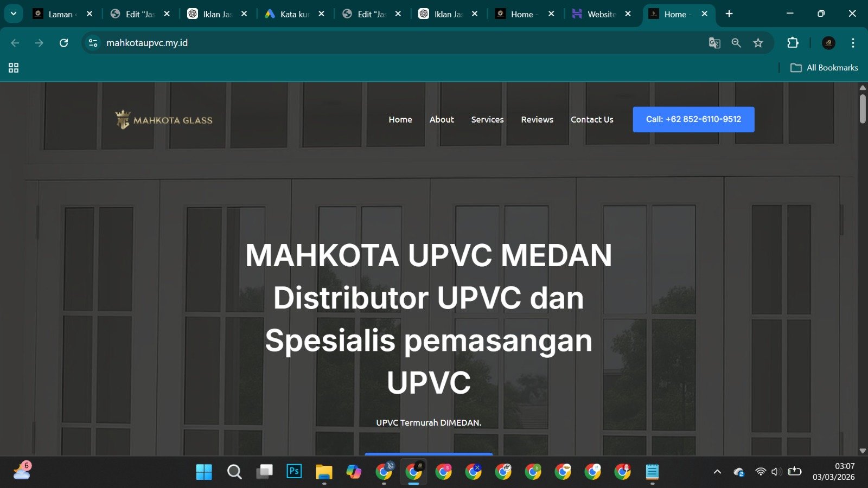Click the Chrome profile avatar icon
Viewport: 868px width, 488px height.
coord(828,43)
